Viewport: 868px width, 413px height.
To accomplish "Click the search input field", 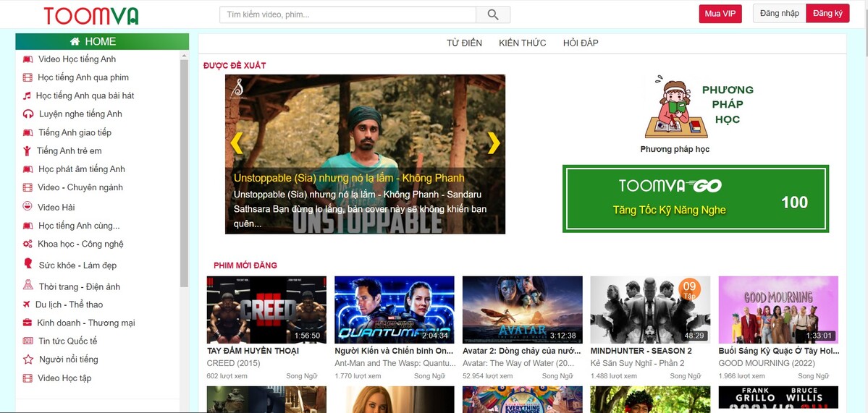I will tap(347, 15).
